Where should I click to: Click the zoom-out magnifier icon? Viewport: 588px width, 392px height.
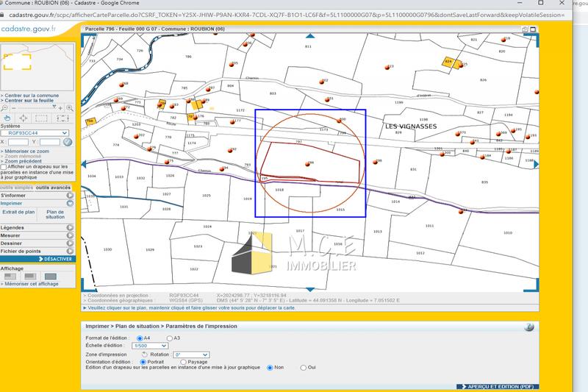(x=5, y=107)
